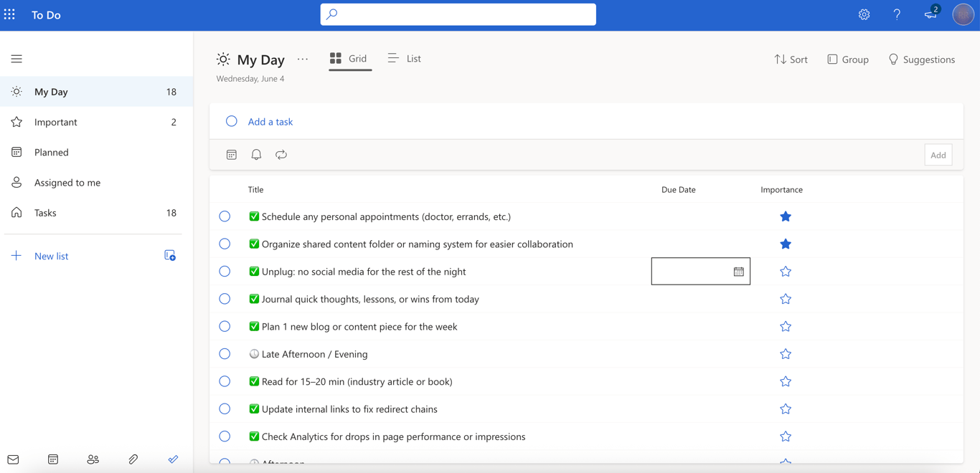Open the Group menu

(848, 59)
